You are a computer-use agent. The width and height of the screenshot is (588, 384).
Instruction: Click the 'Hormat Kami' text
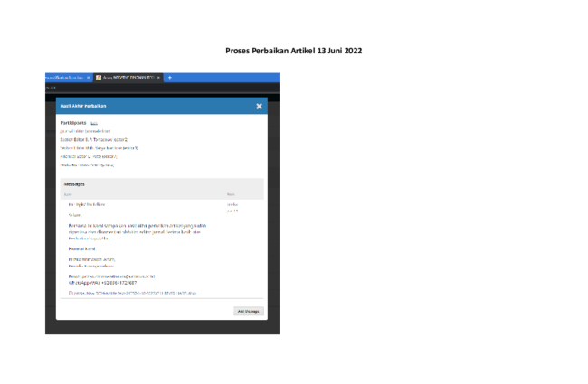coord(81,248)
